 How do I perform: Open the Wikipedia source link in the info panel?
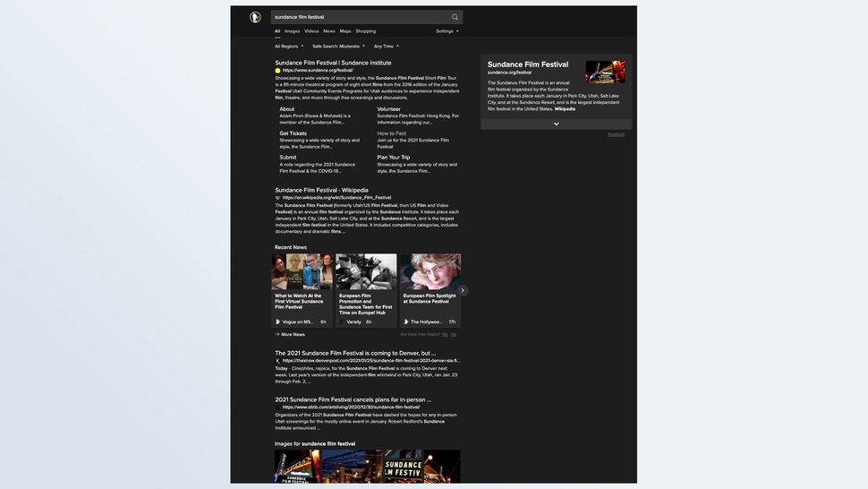(x=565, y=109)
